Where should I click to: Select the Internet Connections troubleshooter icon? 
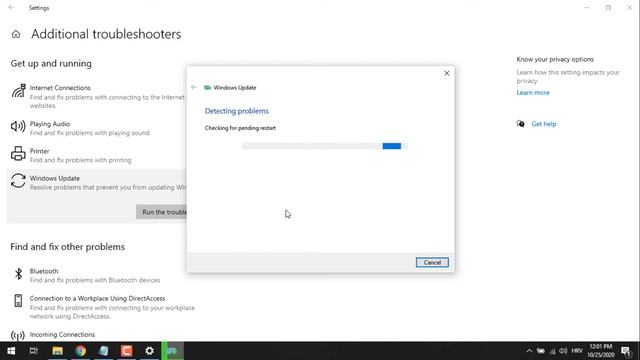(18, 91)
